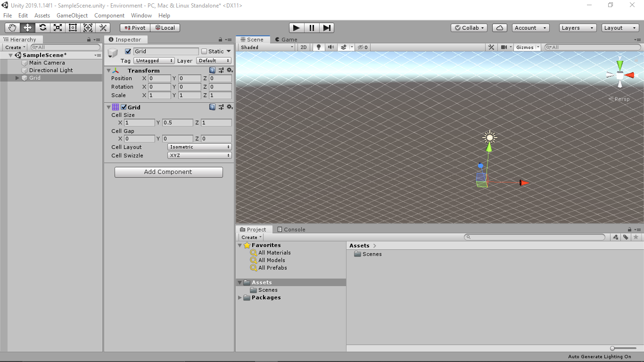Switch to the Console tab
This screenshot has height=362, width=644.
click(x=291, y=230)
